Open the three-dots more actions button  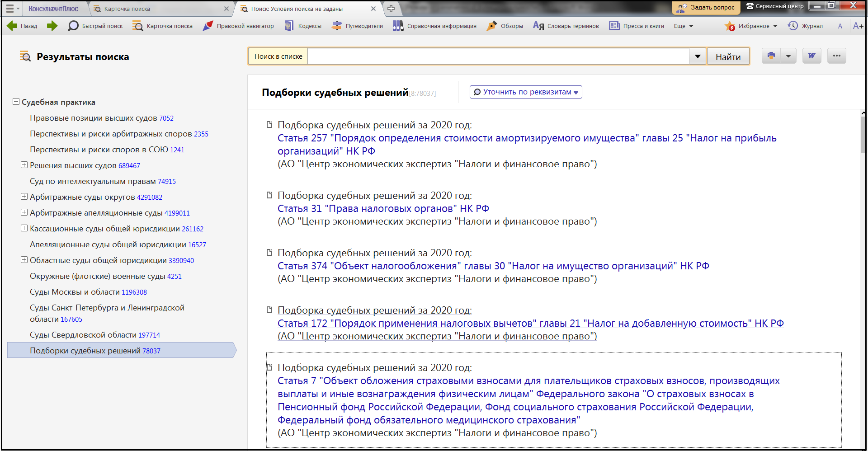click(x=837, y=56)
